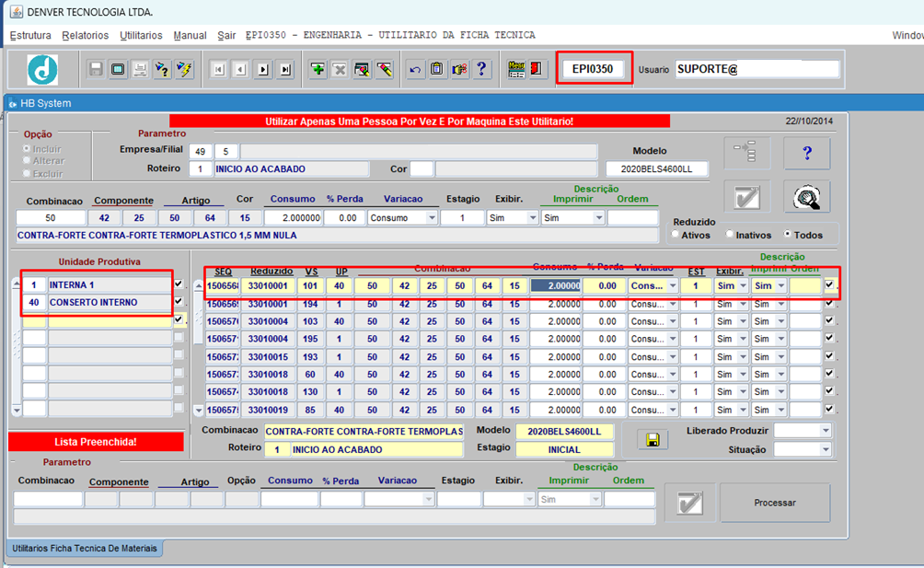Go to last record toolbar icon
924x568 pixels.
pos(285,70)
